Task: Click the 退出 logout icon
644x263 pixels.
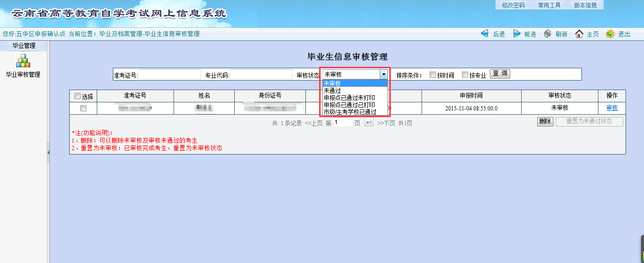Action: pos(610,34)
